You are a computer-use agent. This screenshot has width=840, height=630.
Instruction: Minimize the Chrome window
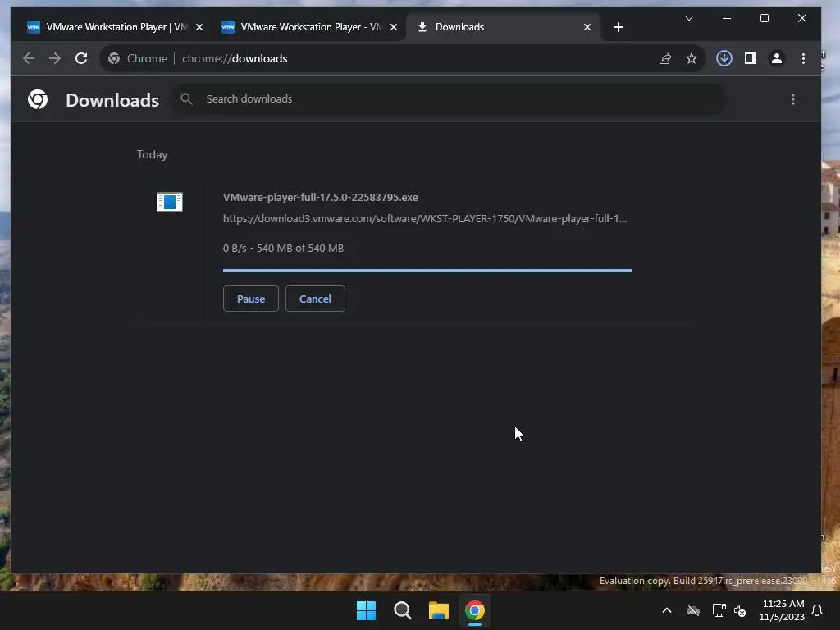pyautogui.click(x=727, y=18)
